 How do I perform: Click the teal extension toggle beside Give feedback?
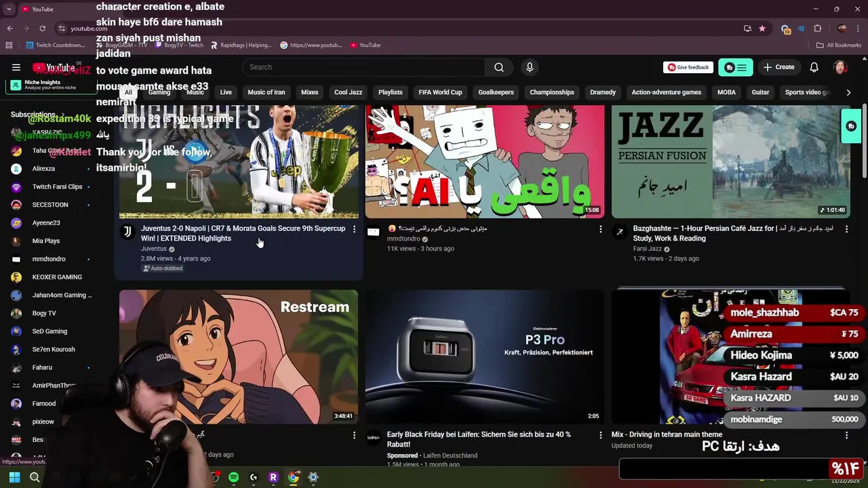coord(735,67)
